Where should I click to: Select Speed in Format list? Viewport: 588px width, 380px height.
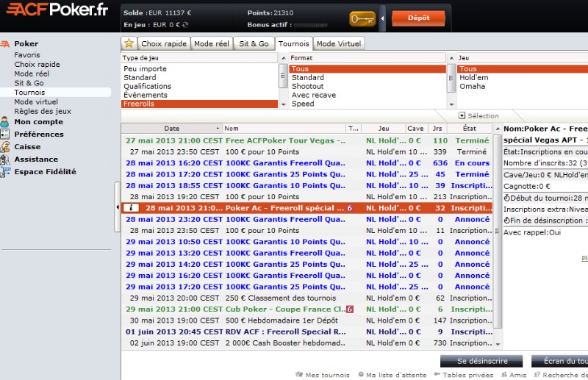pos(303,104)
